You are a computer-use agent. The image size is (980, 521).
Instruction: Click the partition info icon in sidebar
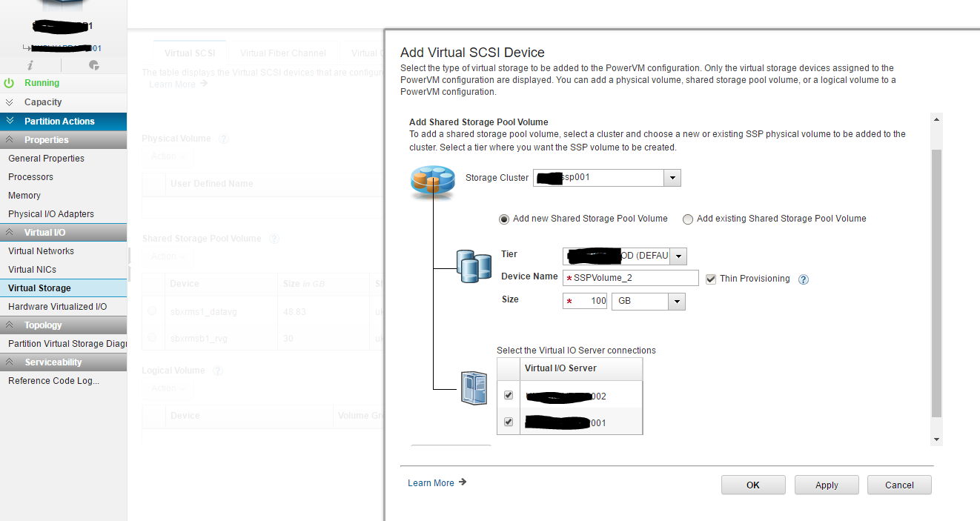pos(30,65)
